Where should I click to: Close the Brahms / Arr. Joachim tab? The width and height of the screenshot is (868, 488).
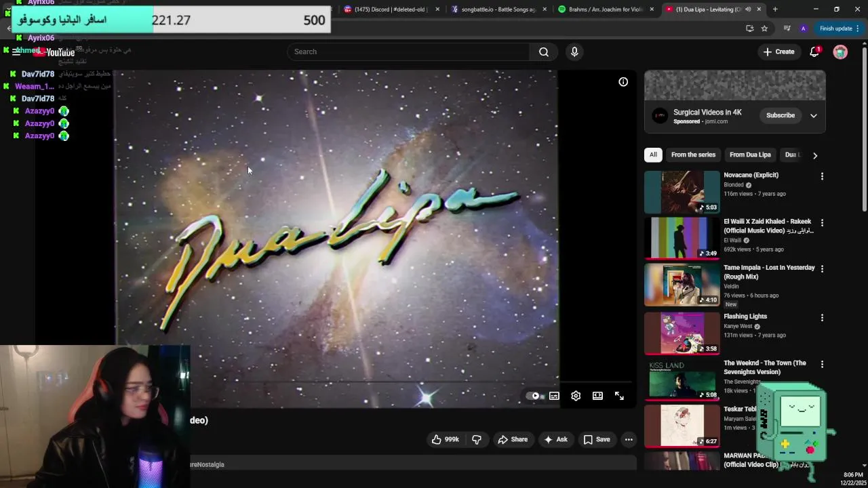pyautogui.click(x=652, y=9)
